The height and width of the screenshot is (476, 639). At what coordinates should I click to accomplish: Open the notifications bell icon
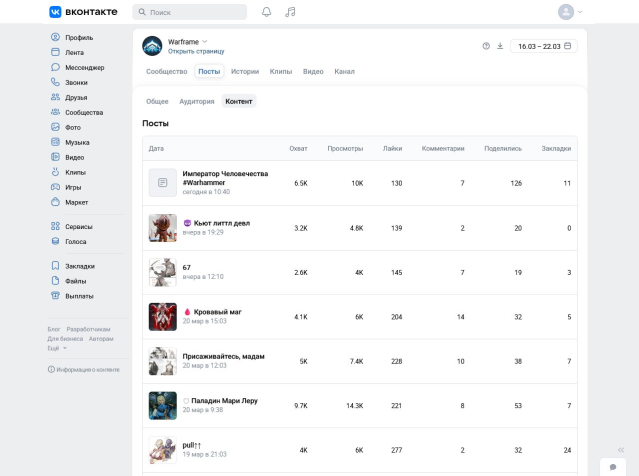point(266,12)
